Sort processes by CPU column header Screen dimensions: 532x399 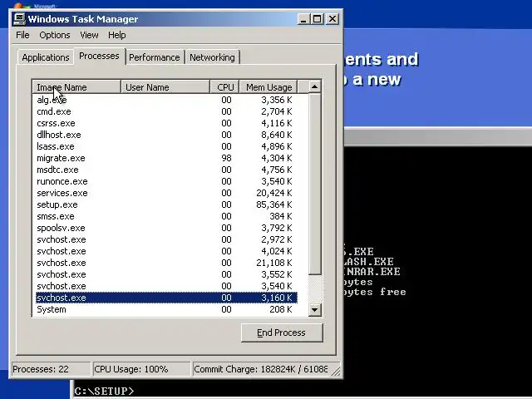[224, 87]
